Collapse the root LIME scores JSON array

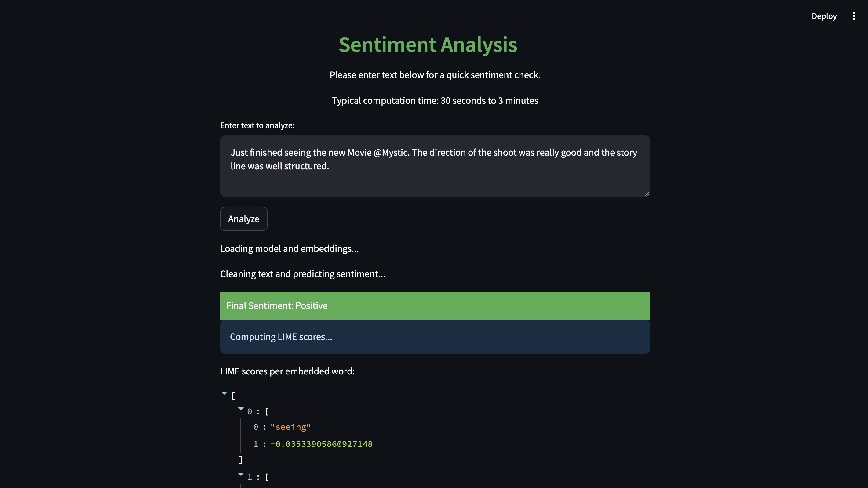[x=224, y=393]
